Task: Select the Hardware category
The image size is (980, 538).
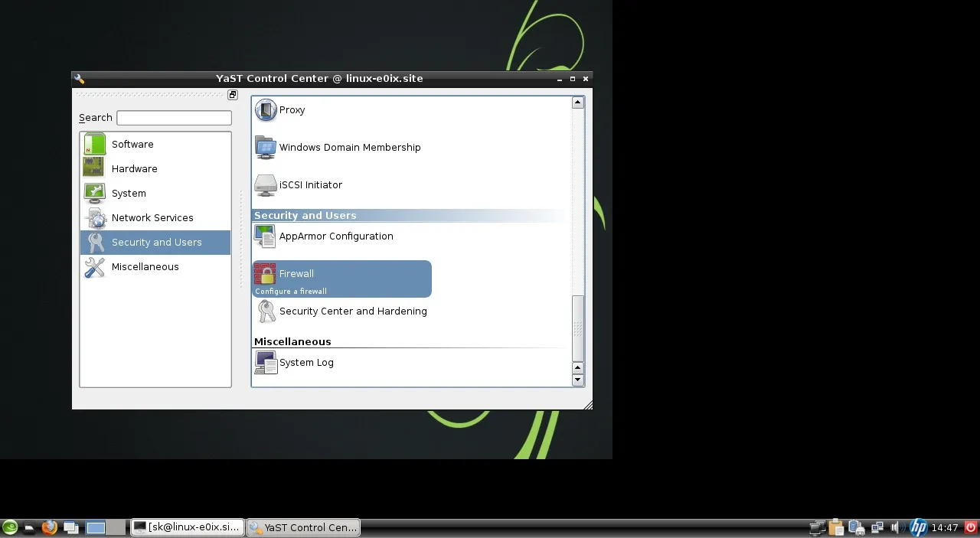Action: tap(134, 169)
